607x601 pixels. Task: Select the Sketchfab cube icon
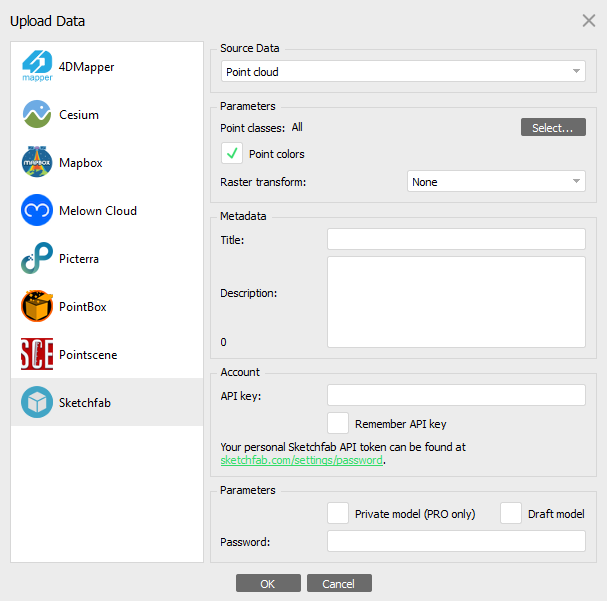click(x=37, y=402)
